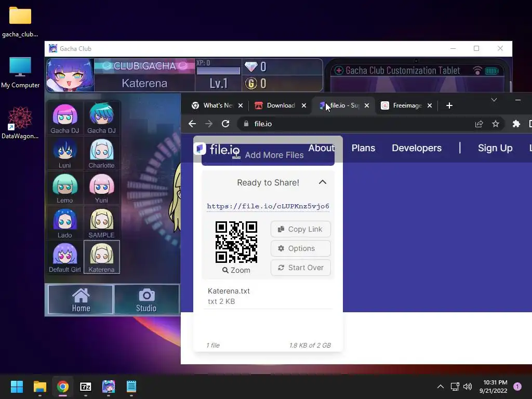Open 7-Zip from the taskbar

86,387
